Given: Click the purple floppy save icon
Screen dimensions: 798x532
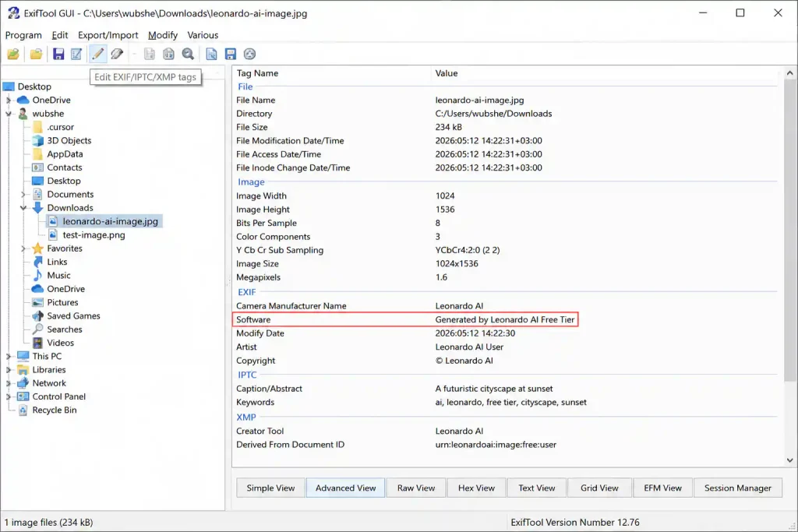Looking at the screenshot, I should point(58,54).
